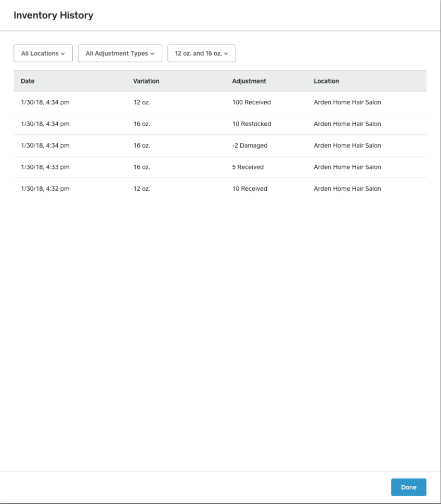441x504 pixels.
Task: Click Arden Home Hair Salon in the first row
Action: pyautogui.click(x=346, y=102)
